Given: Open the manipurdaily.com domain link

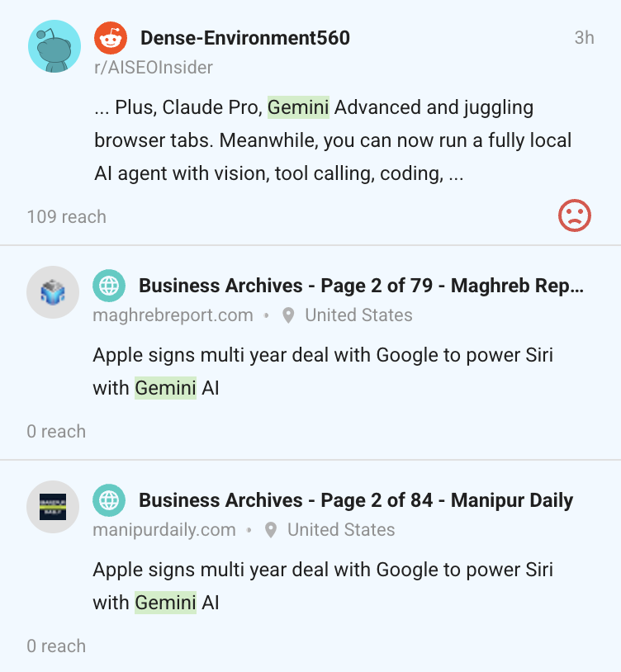Looking at the screenshot, I should [x=164, y=530].
